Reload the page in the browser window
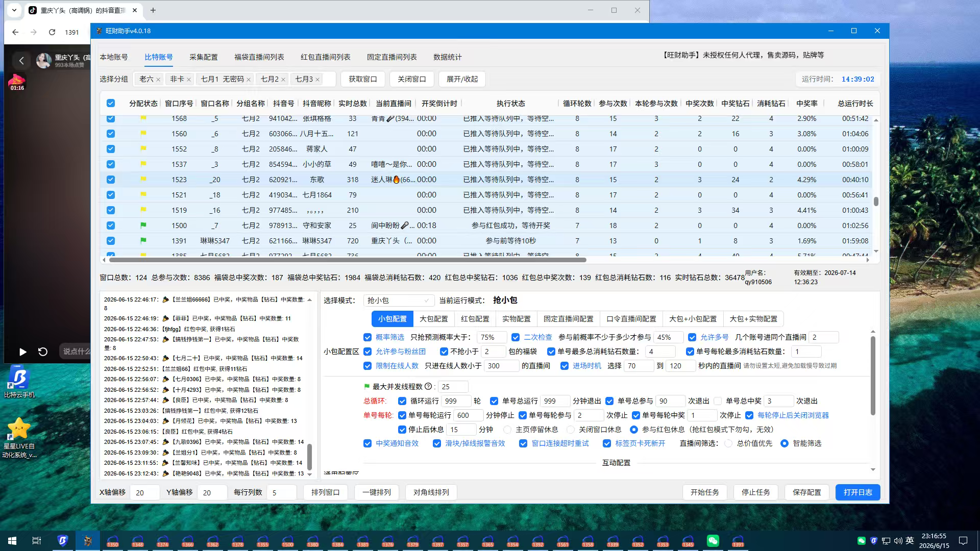Viewport: 980px width, 551px height. pos(52,32)
